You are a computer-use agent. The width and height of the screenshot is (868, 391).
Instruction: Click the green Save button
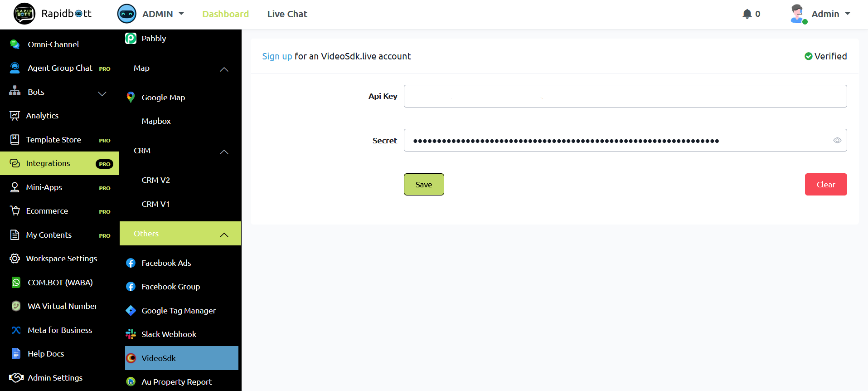point(424,185)
